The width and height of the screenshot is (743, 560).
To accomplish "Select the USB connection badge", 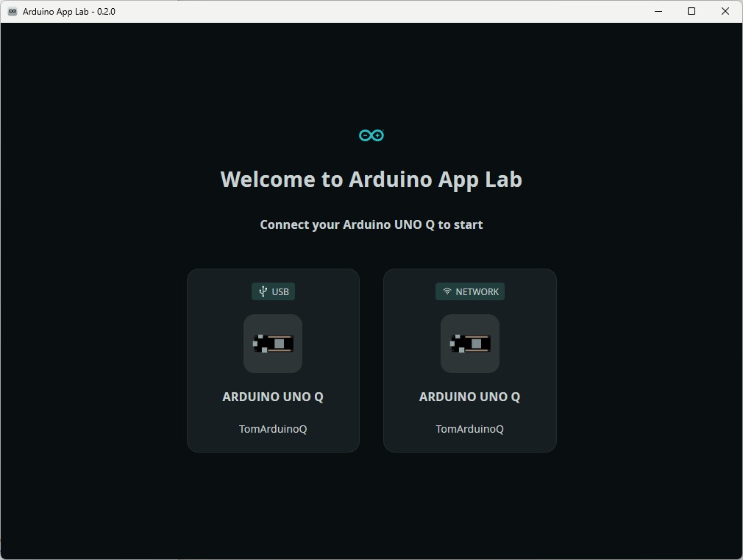I will (x=273, y=291).
